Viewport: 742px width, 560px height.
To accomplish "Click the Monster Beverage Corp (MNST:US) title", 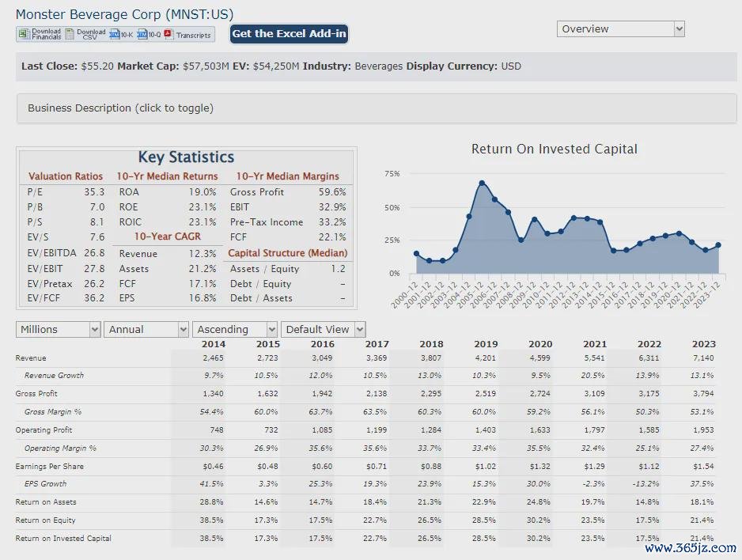I will [x=124, y=14].
